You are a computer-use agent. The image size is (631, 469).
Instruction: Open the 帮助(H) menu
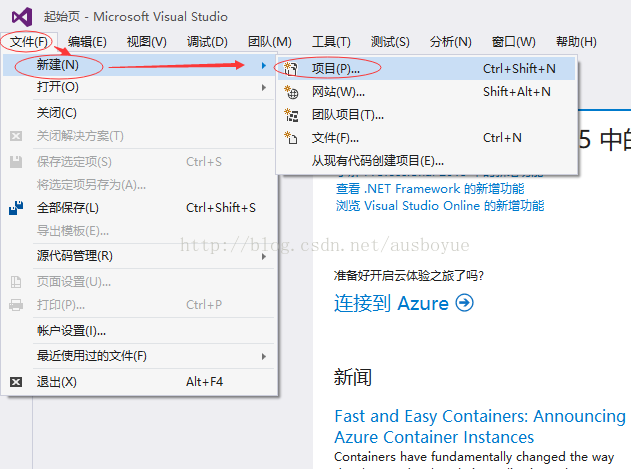click(576, 41)
